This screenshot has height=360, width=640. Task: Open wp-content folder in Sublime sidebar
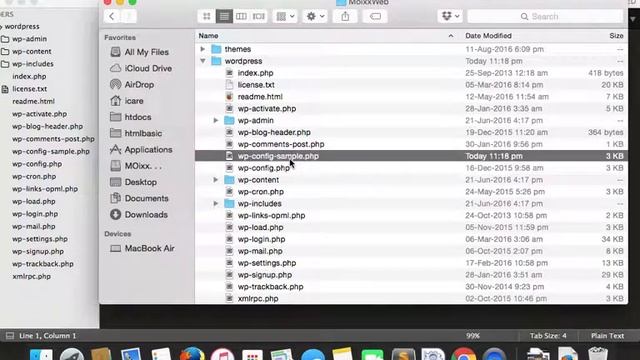pos(31,51)
